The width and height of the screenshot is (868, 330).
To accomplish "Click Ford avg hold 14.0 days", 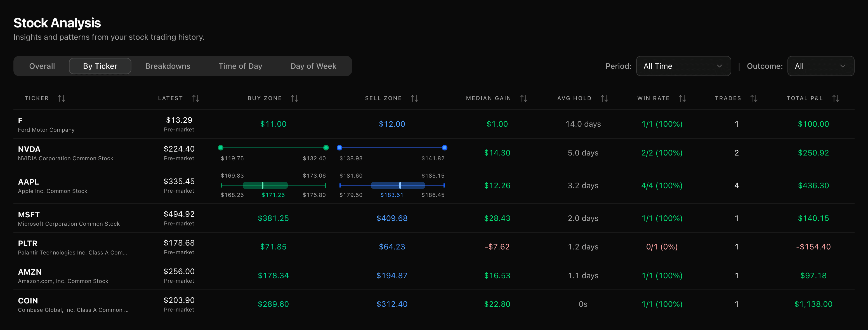I will [x=583, y=124].
